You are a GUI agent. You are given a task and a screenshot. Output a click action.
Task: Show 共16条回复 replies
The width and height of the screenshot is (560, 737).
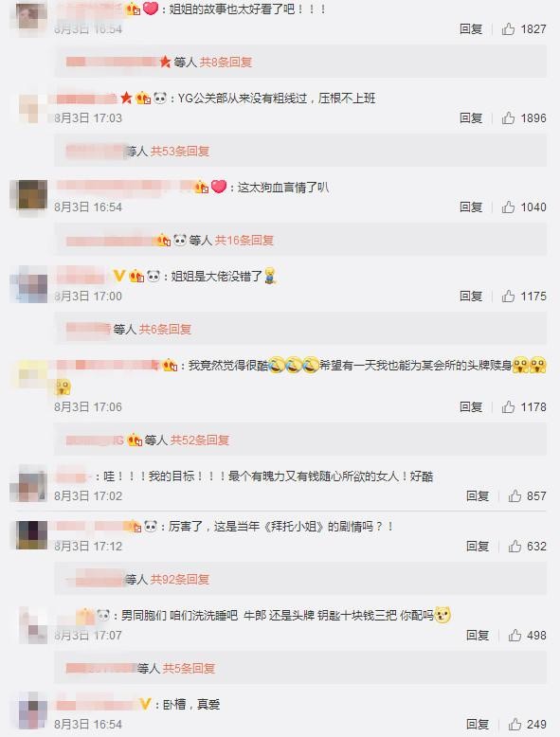point(244,241)
